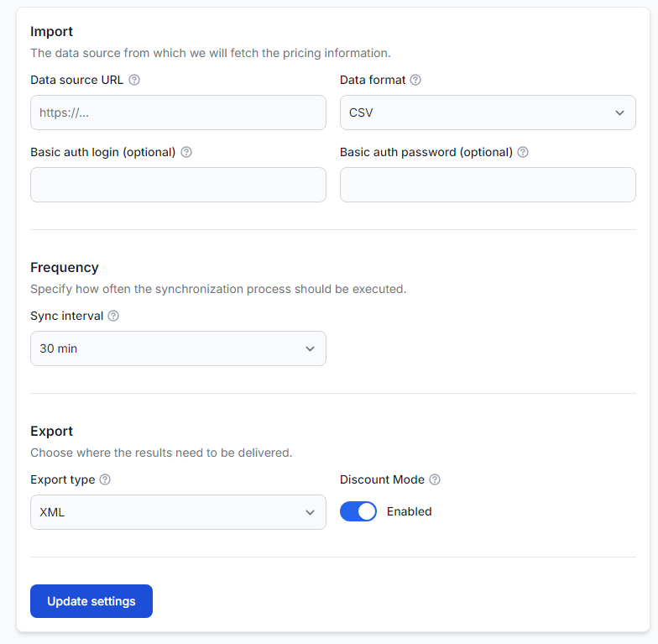Expand the Sync interval 30 min dropdown
The width and height of the screenshot is (658, 644).
tap(178, 348)
